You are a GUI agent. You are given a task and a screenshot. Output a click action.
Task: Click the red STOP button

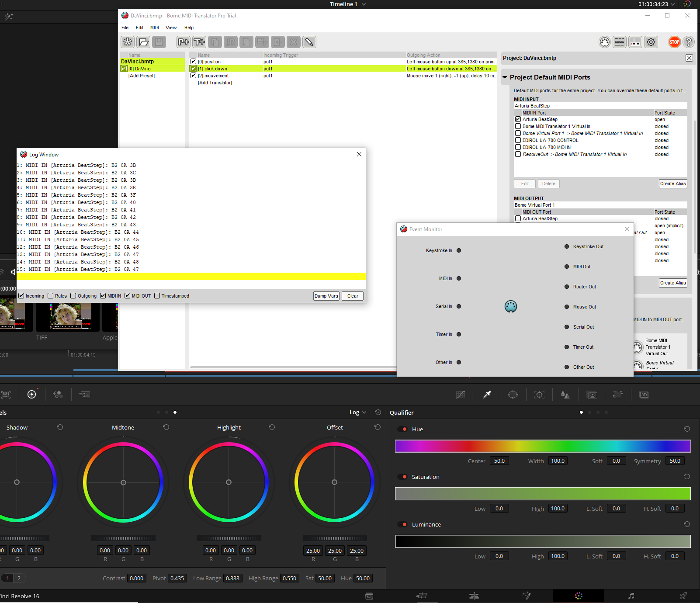(x=675, y=42)
